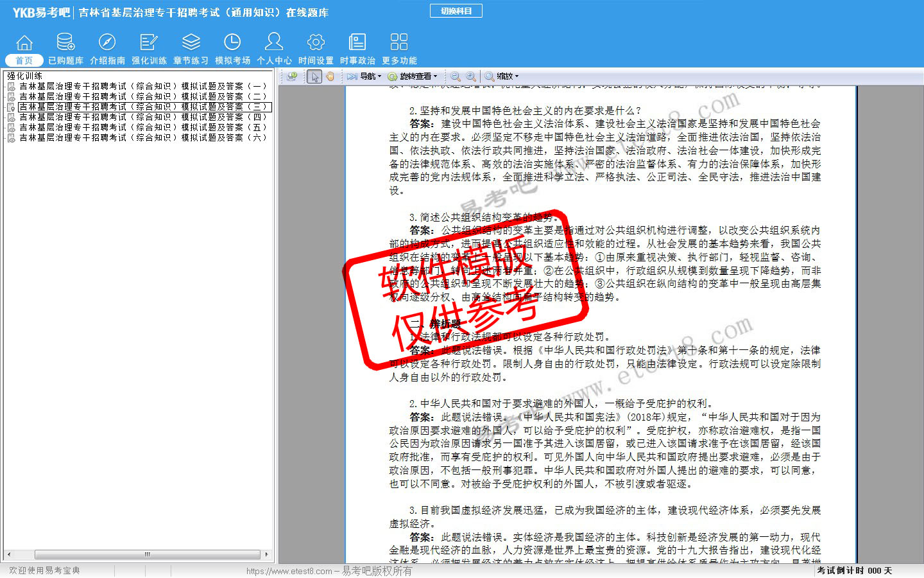Click the print help icon in viewer toolbar
This screenshot has height=578, width=924.
[x=292, y=76]
